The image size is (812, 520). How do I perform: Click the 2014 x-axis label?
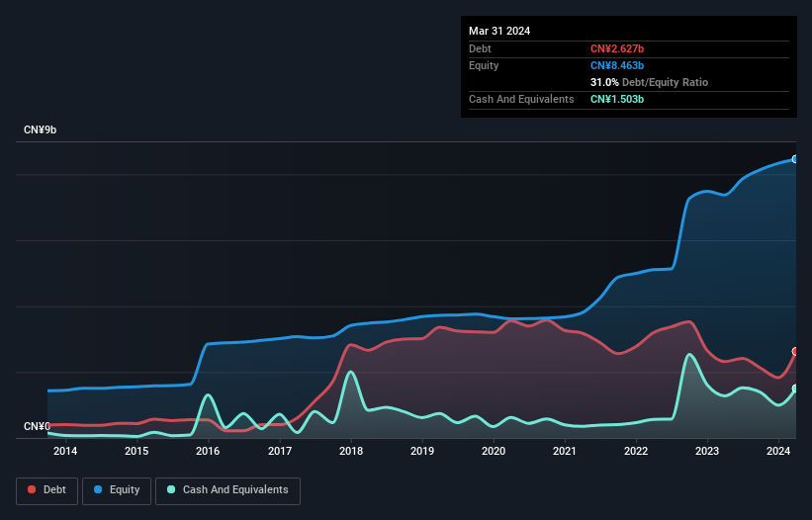click(65, 451)
